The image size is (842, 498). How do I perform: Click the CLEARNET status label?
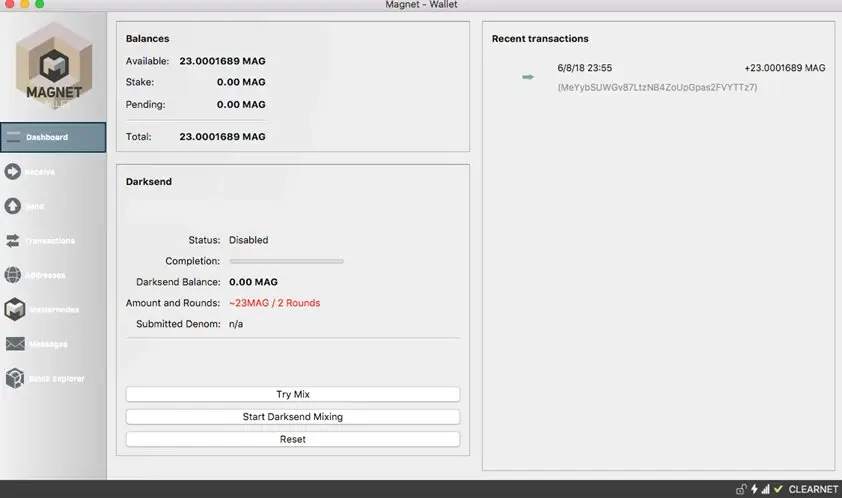pos(813,489)
